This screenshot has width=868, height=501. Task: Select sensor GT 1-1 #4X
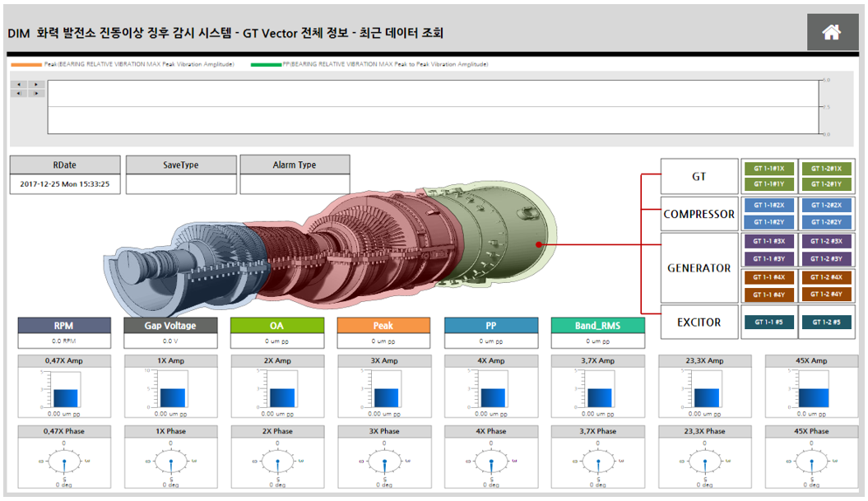(769, 276)
